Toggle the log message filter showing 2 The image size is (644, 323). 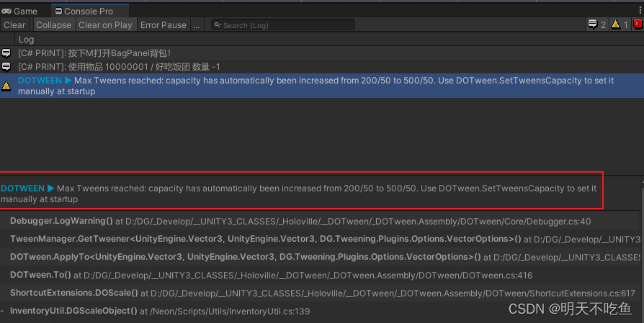pyautogui.click(x=596, y=24)
